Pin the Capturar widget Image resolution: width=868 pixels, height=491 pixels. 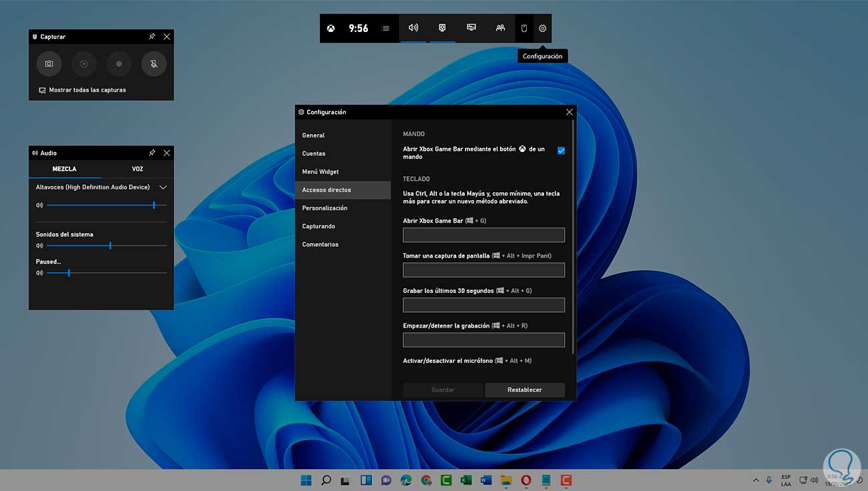click(x=152, y=37)
